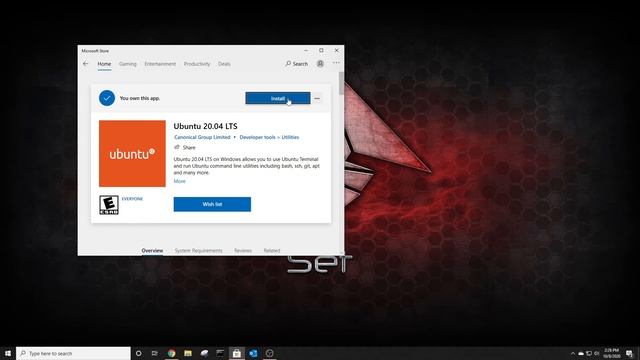Open the Entertainment tab

[x=160, y=64]
